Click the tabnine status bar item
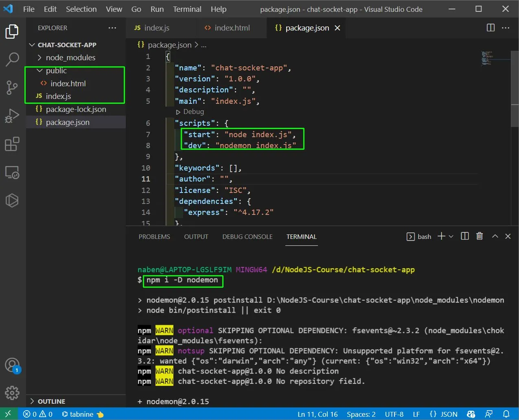519x420 pixels. coord(83,414)
